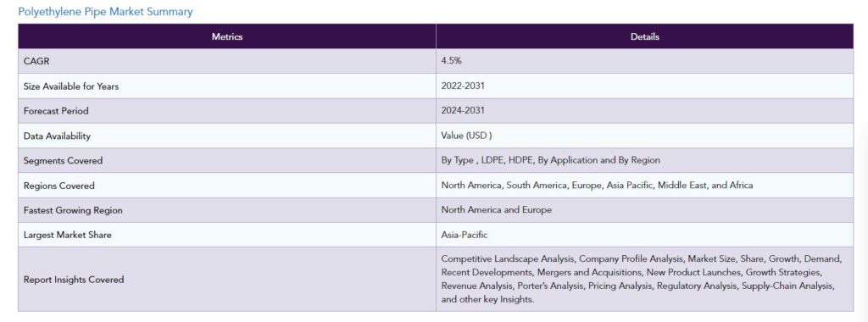Click the Data Availability label
Screen dimensions: 868x322
pos(57,136)
